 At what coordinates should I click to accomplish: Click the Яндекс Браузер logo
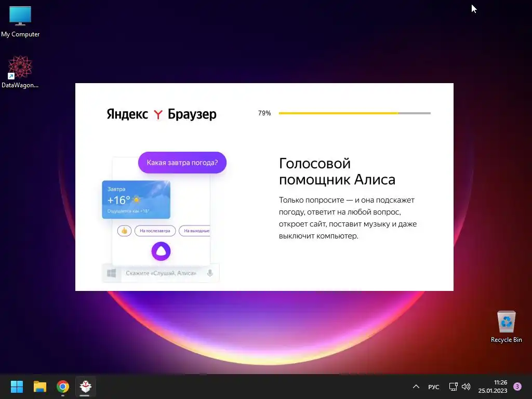click(162, 114)
